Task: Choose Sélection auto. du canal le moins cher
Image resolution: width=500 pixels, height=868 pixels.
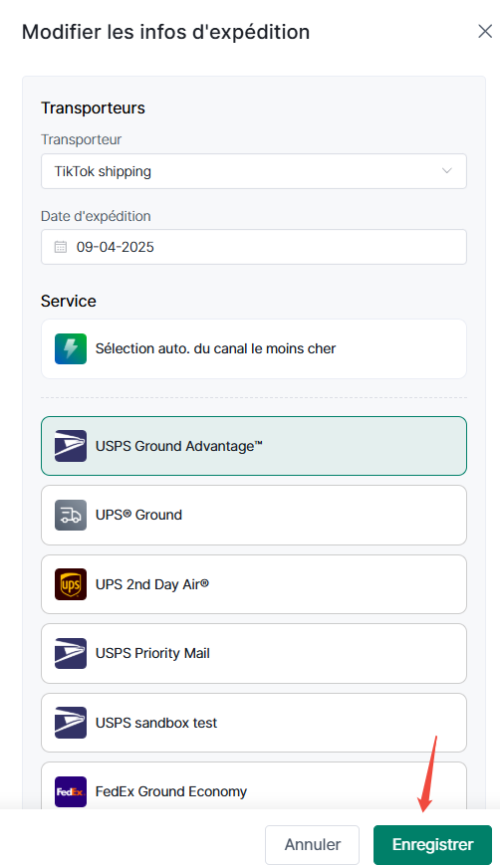Action: [x=254, y=348]
